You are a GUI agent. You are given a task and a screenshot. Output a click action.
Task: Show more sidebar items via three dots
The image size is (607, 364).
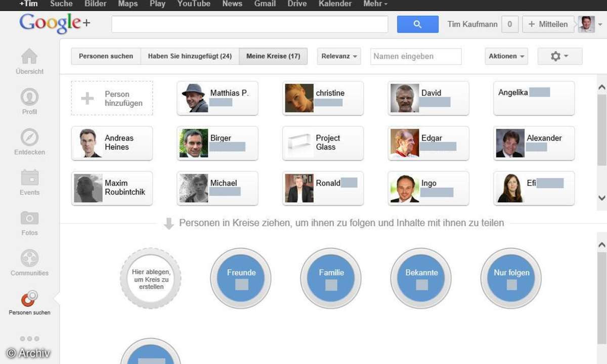click(x=29, y=339)
